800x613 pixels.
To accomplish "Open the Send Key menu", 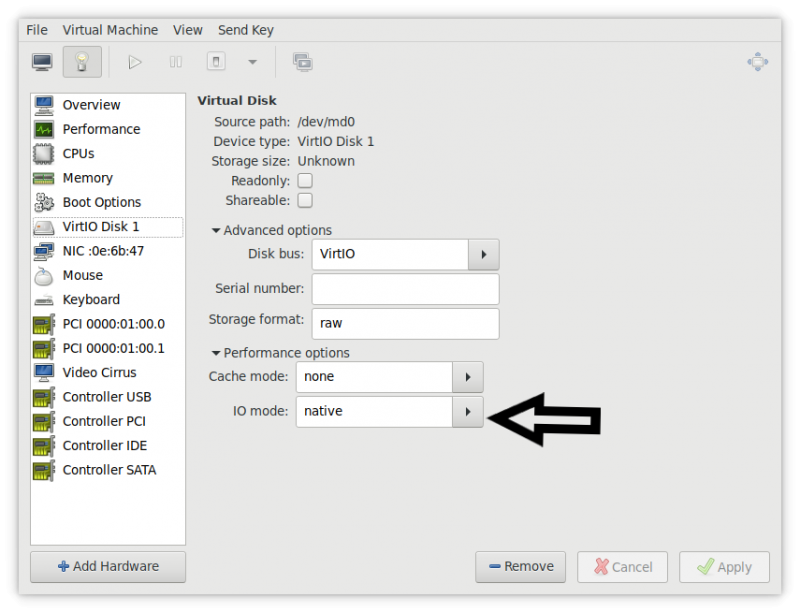I will point(245,29).
